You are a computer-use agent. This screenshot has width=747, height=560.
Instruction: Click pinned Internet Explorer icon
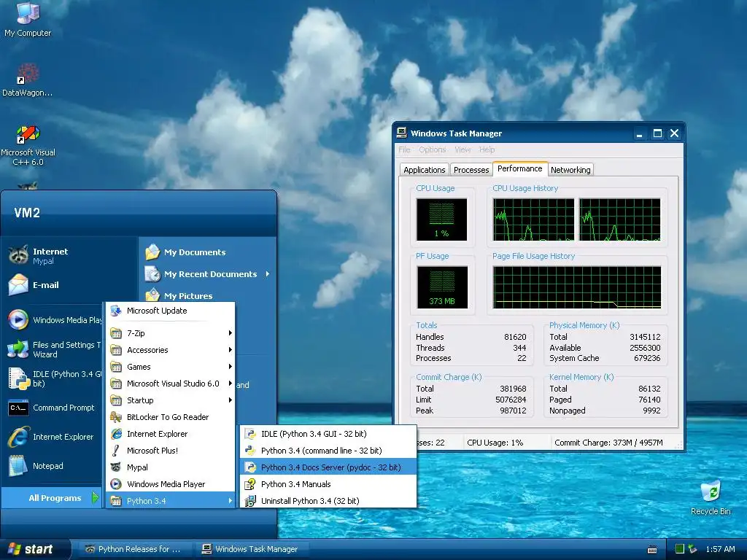point(18,437)
